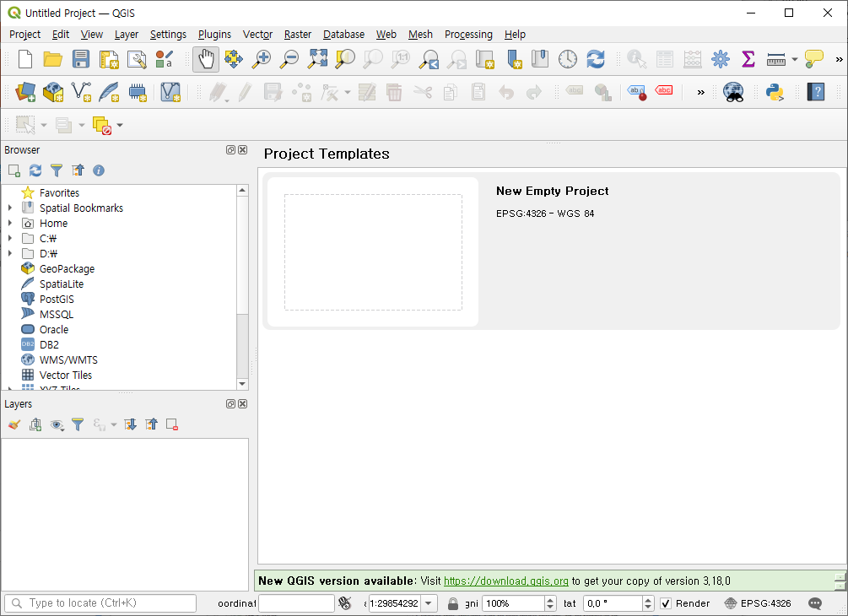Screen dimensions: 848x616
Task: Click Expand All icon in Layers panel
Action: coord(130,424)
